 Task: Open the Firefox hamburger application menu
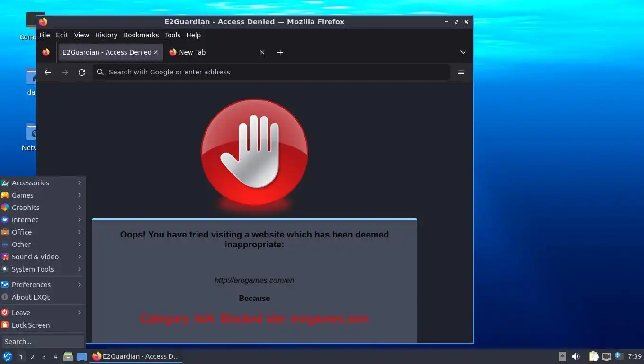point(461,72)
